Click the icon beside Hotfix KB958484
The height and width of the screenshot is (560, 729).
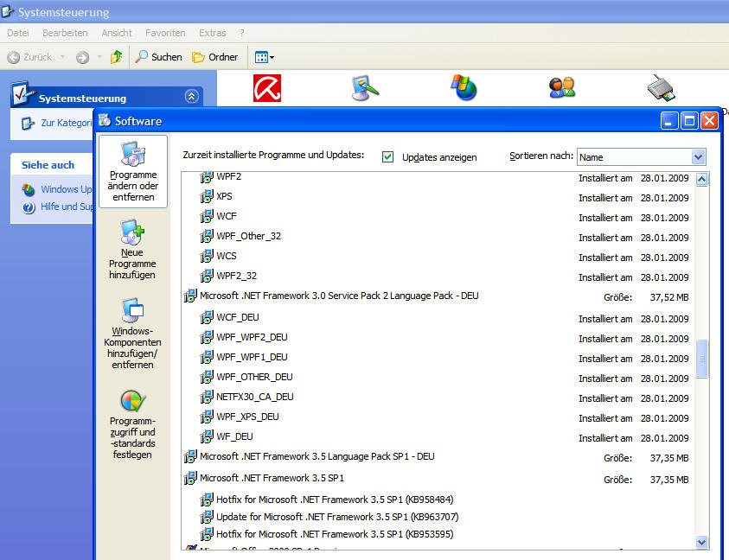(207, 500)
